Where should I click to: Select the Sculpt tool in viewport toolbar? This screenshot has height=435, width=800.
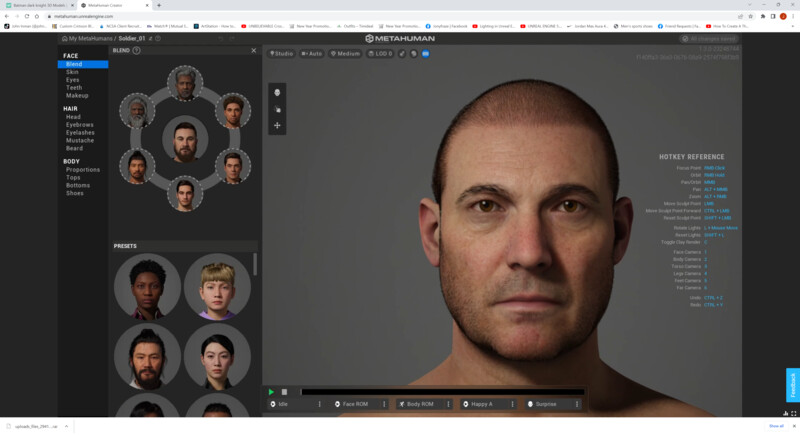pos(277,109)
